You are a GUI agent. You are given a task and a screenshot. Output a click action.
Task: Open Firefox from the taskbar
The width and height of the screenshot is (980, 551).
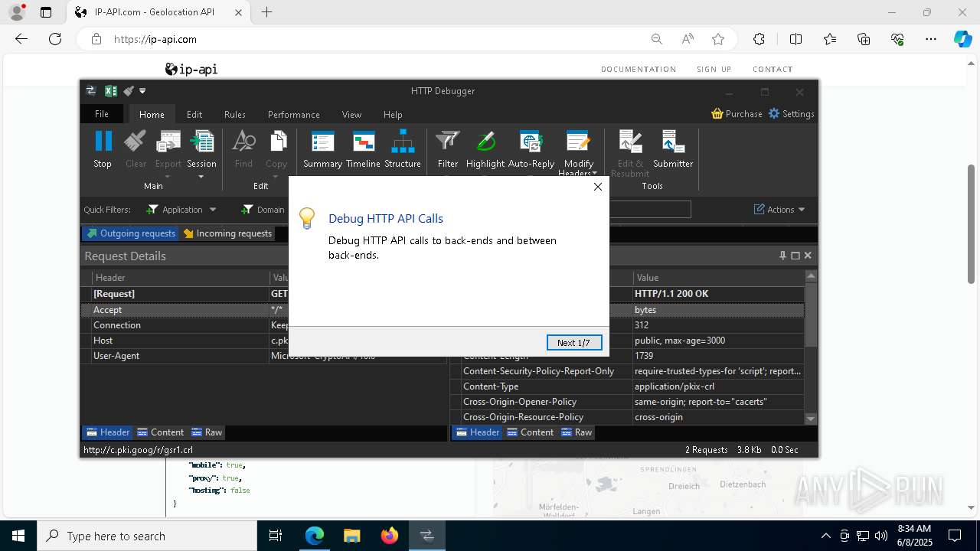390,536
